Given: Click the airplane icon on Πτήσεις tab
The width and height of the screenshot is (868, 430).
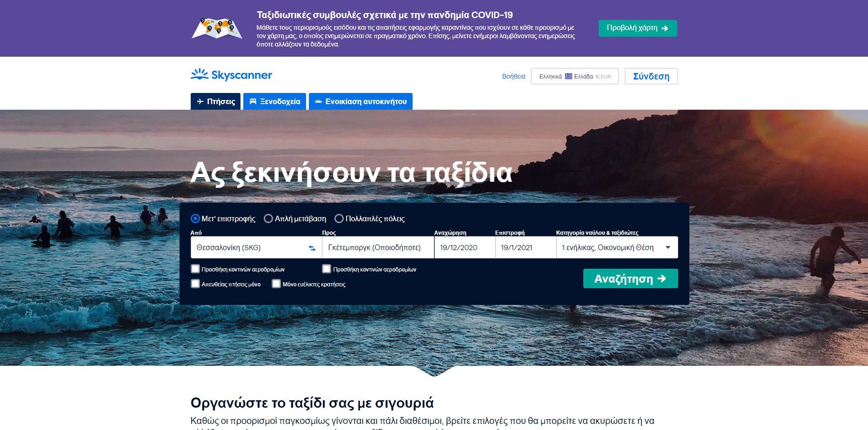Looking at the screenshot, I should [200, 101].
